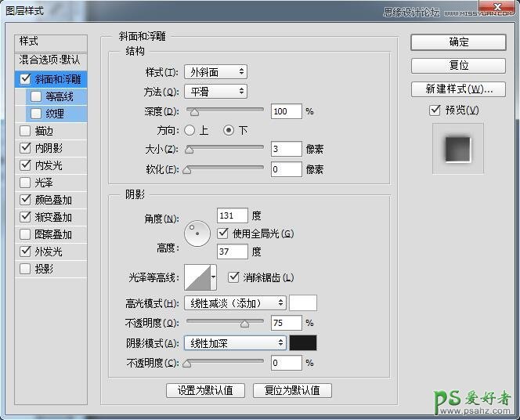Open the 渐变叠加 settings entry
The width and height of the screenshot is (520, 420).
53,217
